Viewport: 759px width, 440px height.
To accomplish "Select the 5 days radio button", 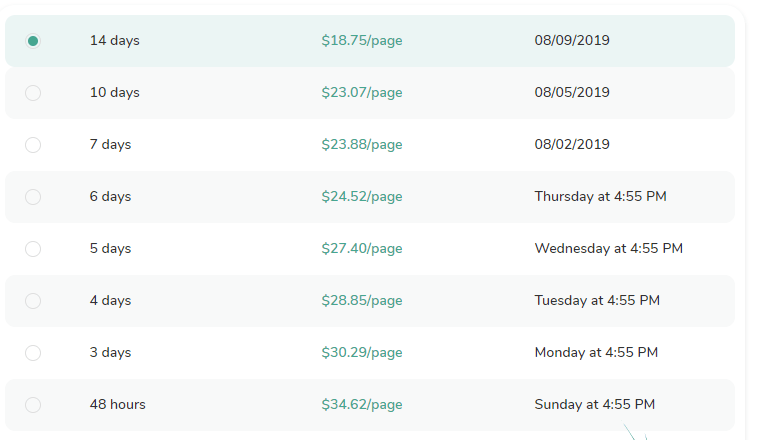I will point(33,249).
